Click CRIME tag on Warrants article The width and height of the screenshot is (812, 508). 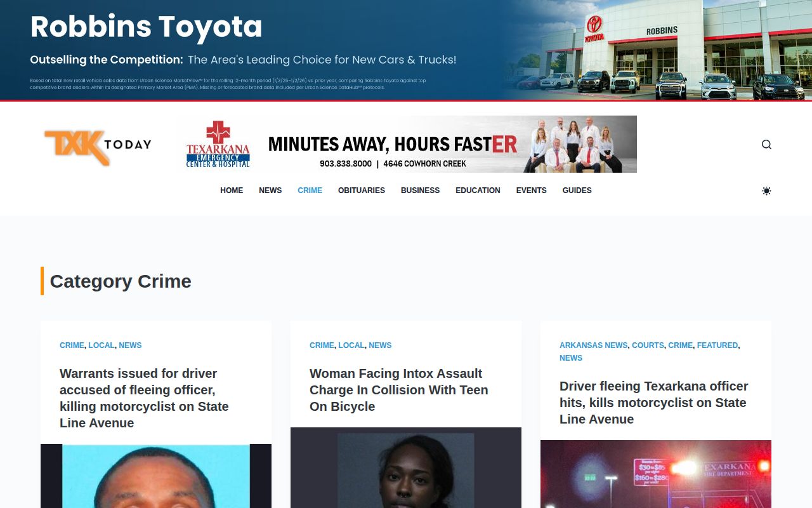coord(72,345)
